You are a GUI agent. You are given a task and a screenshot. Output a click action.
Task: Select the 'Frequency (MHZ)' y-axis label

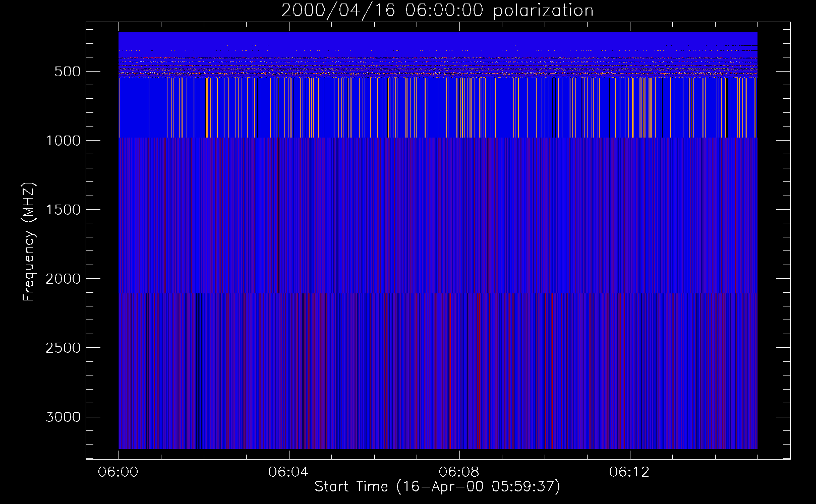click(29, 242)
